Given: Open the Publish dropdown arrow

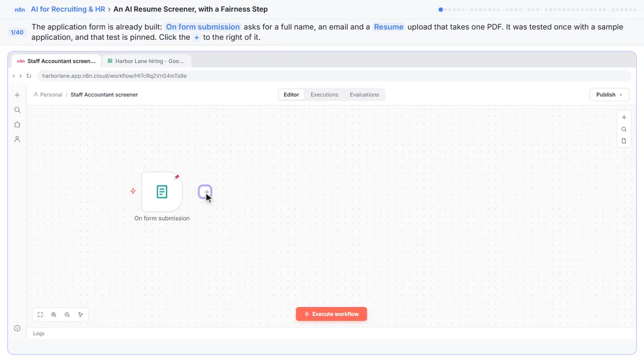Looking at the screenshot, I should (x=621, y=95).
